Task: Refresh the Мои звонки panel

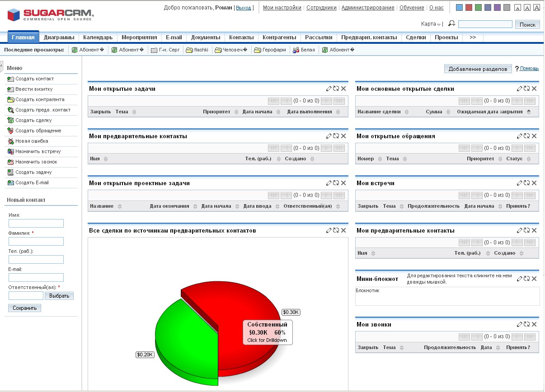Action: [526, 324]
